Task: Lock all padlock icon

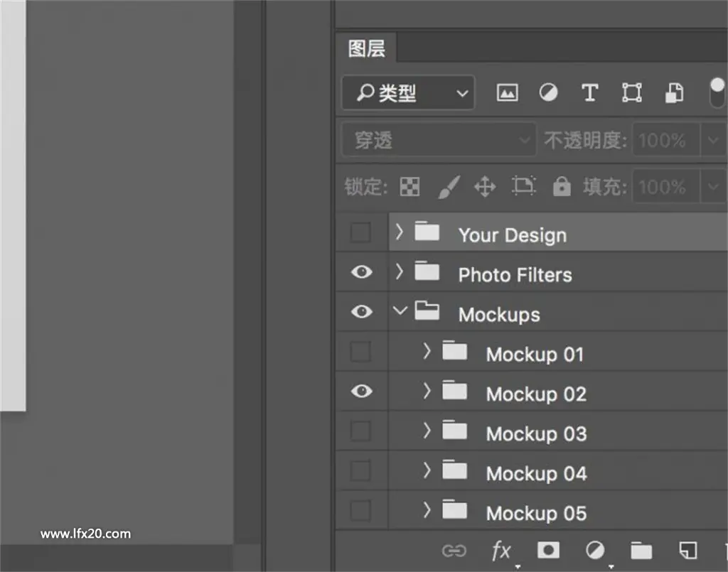Action: pyautogui.click(x=562, y=186)
